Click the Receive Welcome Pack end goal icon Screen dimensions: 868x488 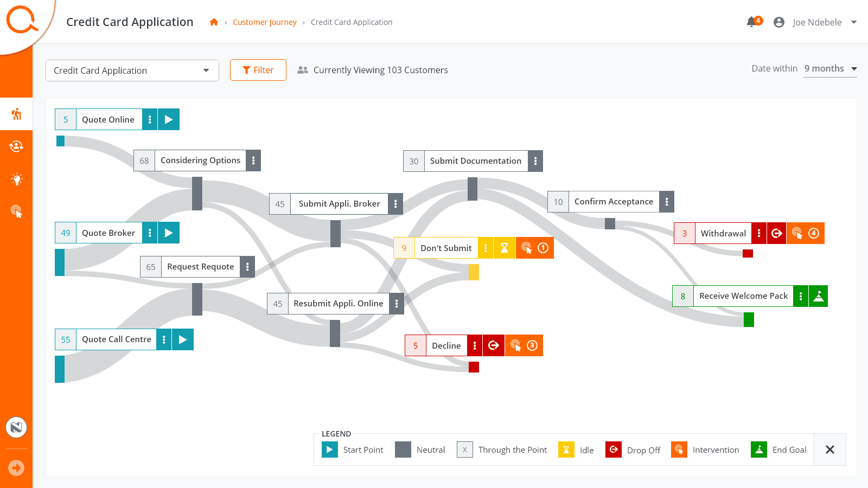tap(818, 296)
